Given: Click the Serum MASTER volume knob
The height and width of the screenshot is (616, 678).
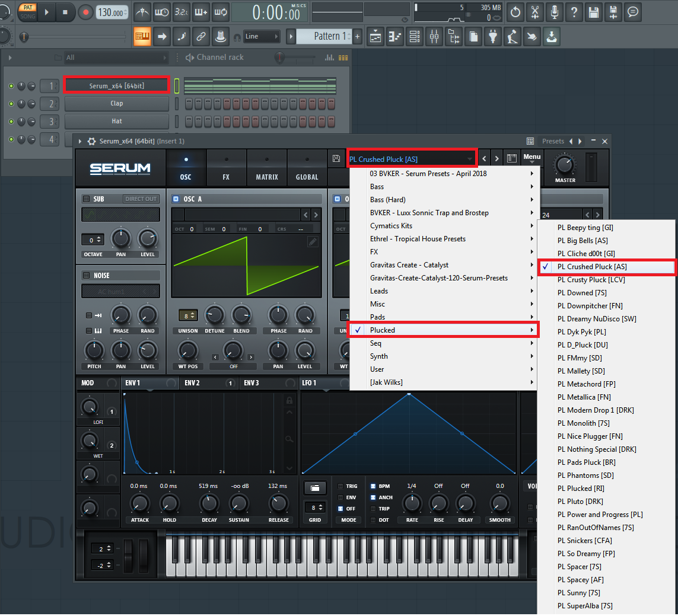Looking at the screenshot, I should (x=565, y=165).
